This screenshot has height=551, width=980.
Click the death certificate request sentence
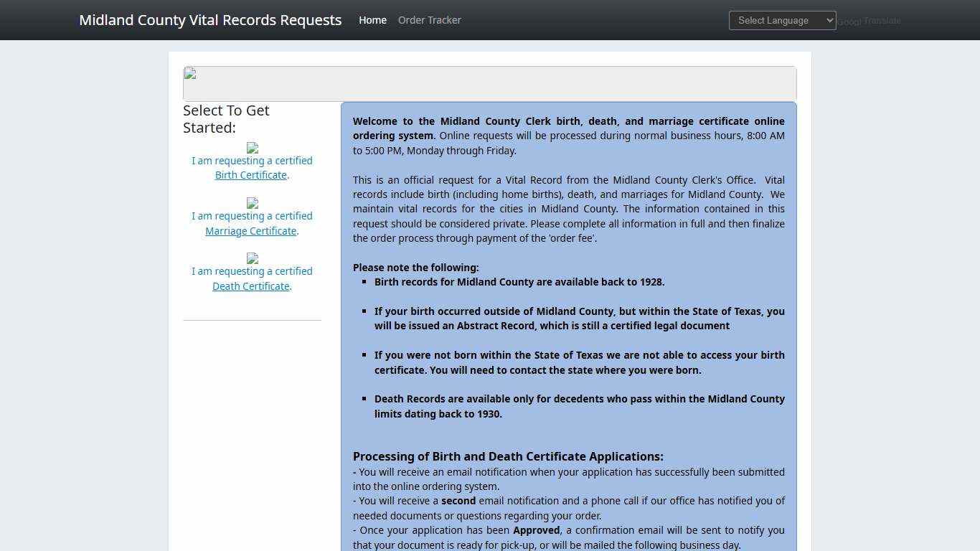click(x=252, y=278)
